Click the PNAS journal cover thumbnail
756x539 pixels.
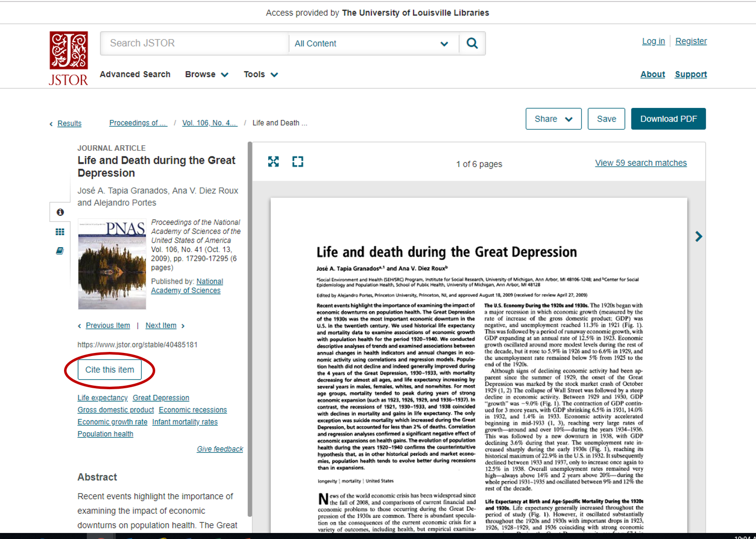coord(112,264)
